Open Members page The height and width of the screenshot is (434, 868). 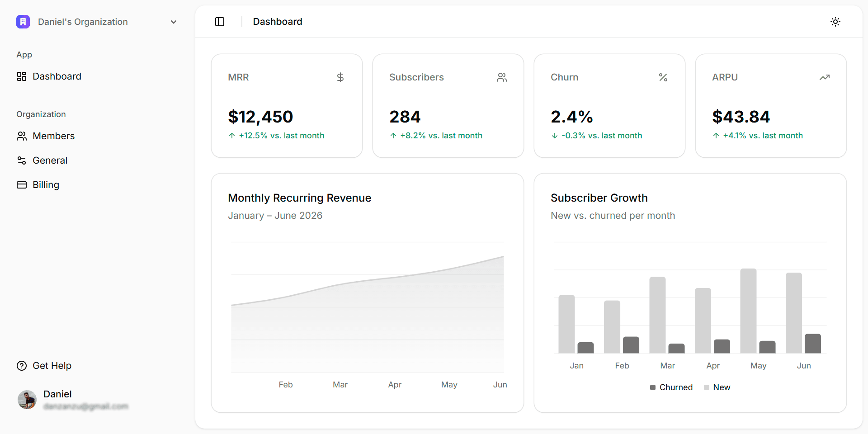(x=97, y=136)
